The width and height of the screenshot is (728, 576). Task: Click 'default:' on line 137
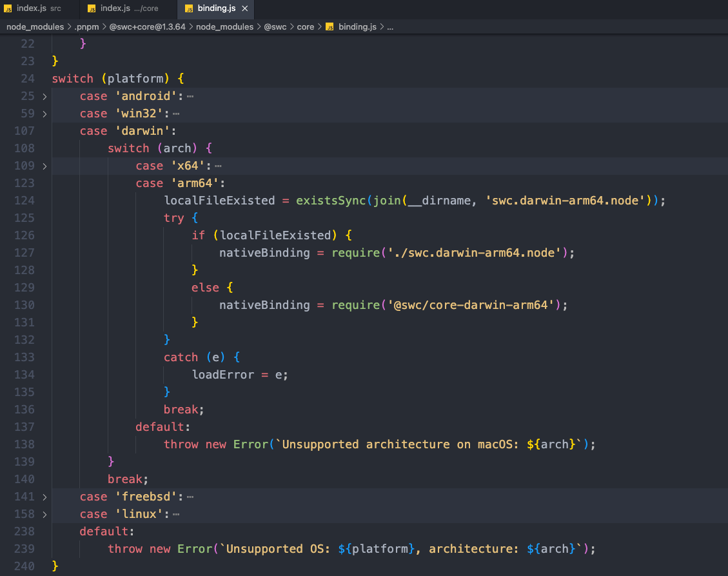(x=163, y=427)
